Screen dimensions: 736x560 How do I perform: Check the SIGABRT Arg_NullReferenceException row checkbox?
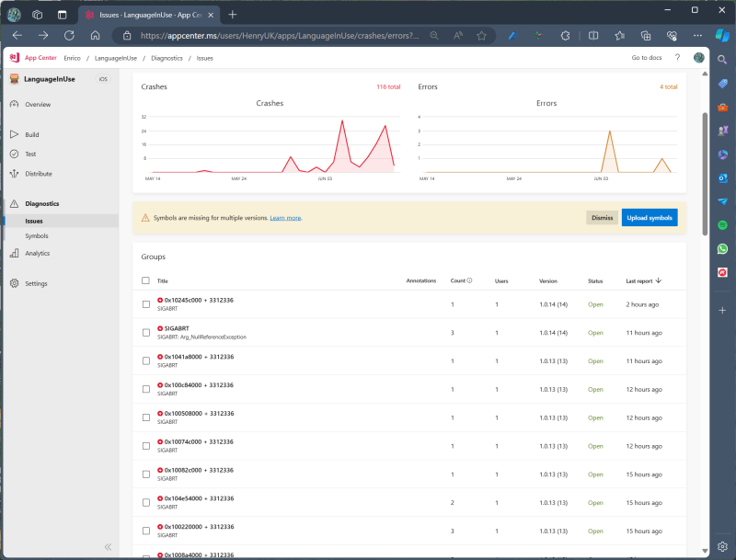pos(146,333)
